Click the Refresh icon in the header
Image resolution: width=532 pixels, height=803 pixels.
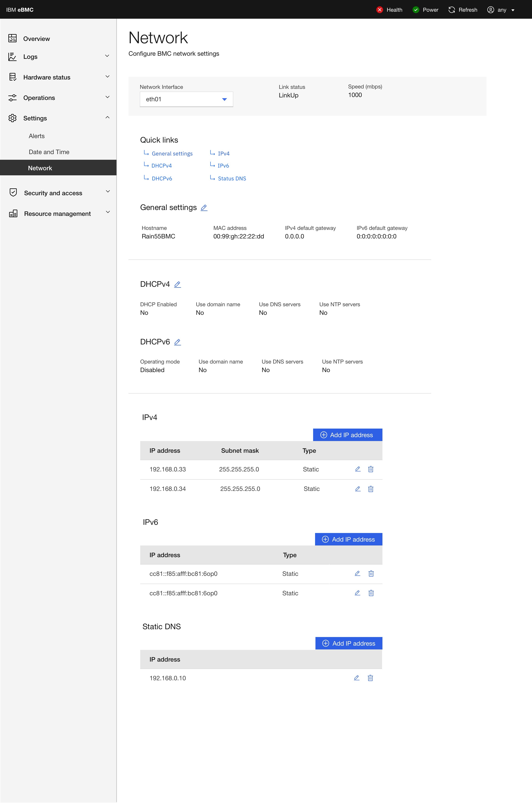tap(452, 10)
